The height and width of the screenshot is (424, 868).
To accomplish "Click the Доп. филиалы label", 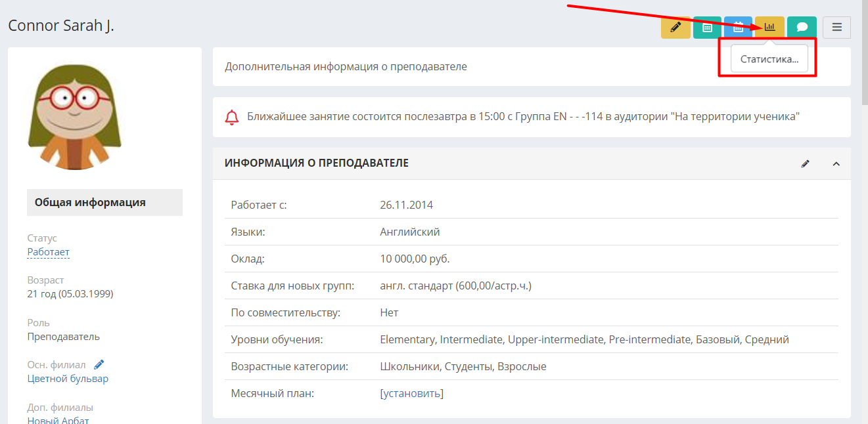I will coord(60,407).
